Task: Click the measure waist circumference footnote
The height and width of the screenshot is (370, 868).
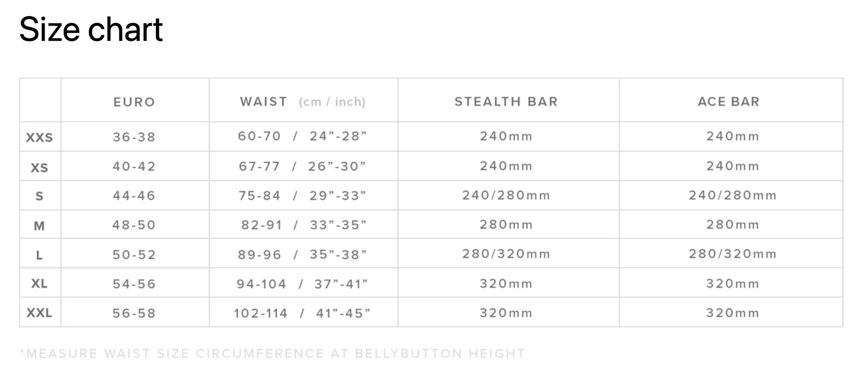Action: point(272,353)
